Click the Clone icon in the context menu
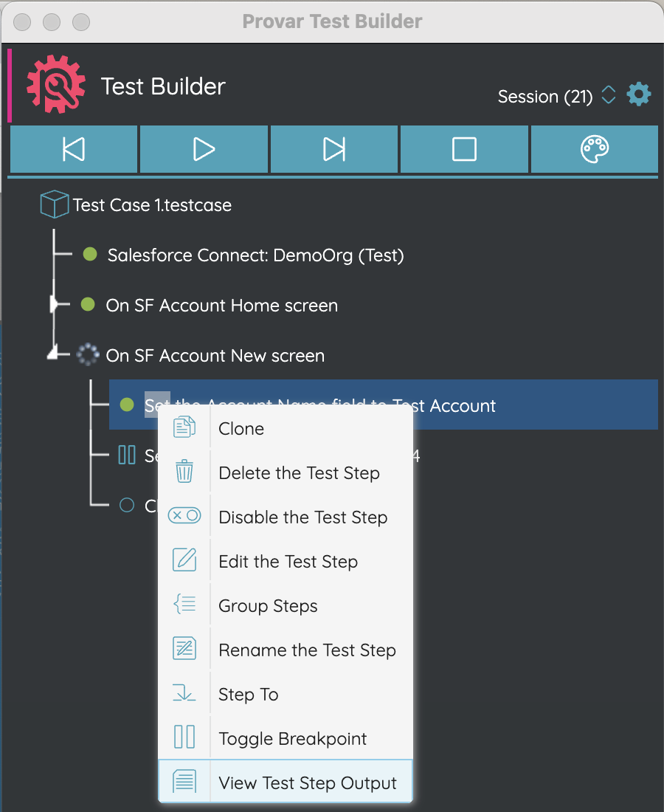 click(x=184, y=427)
